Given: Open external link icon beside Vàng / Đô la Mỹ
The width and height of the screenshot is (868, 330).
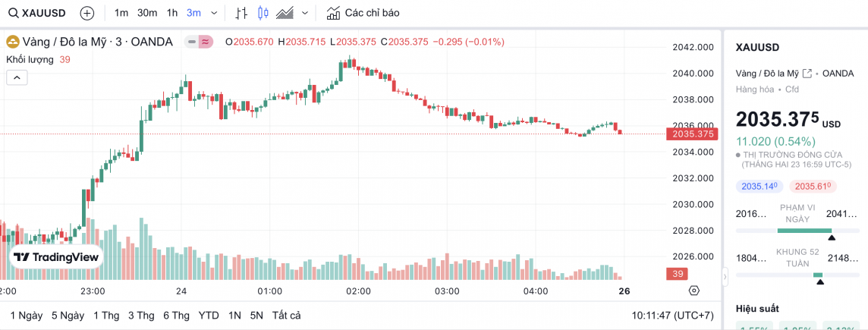Looking at the screenshot, I should 807,74.
